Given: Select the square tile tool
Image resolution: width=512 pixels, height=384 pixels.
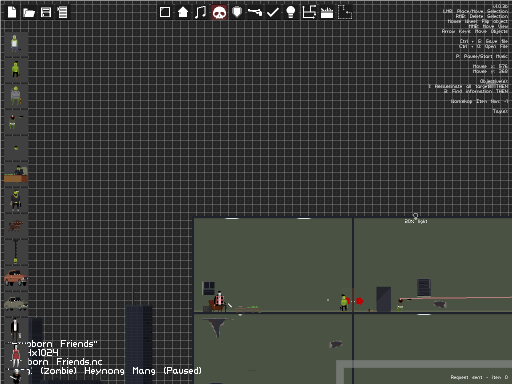Looking at the screenshot, I should [x=165, y=12].
